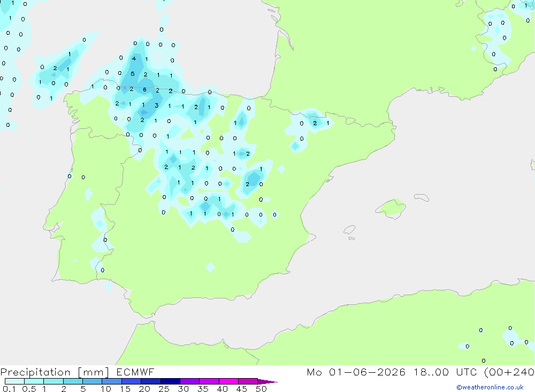Select the 30–35 mm violet legend swatch

190,381
